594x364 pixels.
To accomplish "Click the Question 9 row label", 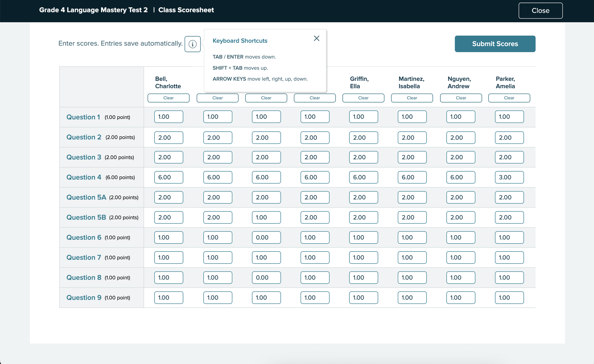I will pos(84,298).
